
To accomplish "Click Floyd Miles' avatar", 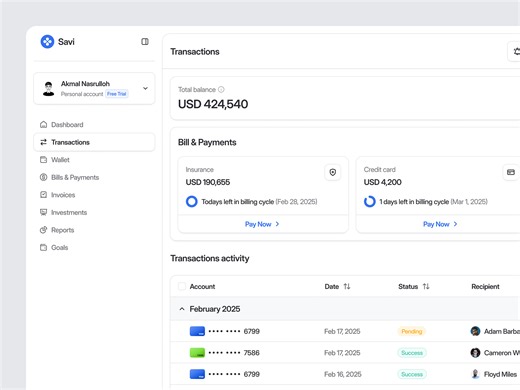I will (x=475, y=374).
